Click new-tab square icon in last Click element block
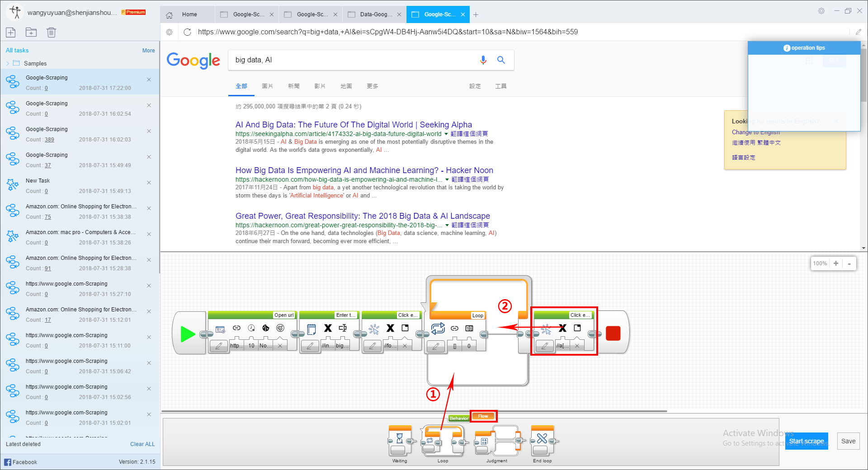Image resolution: width=868 pixels, height=470 pixels. tap(577, 328)
